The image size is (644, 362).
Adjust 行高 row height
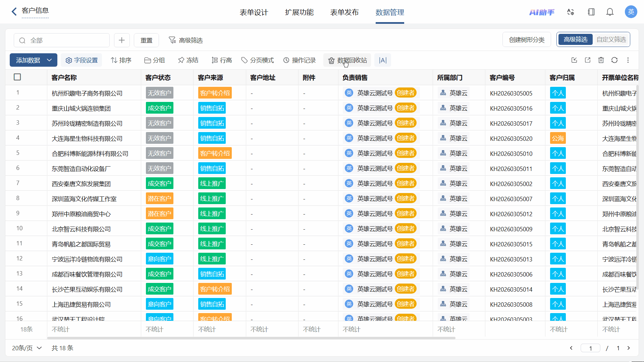point(222,60)
